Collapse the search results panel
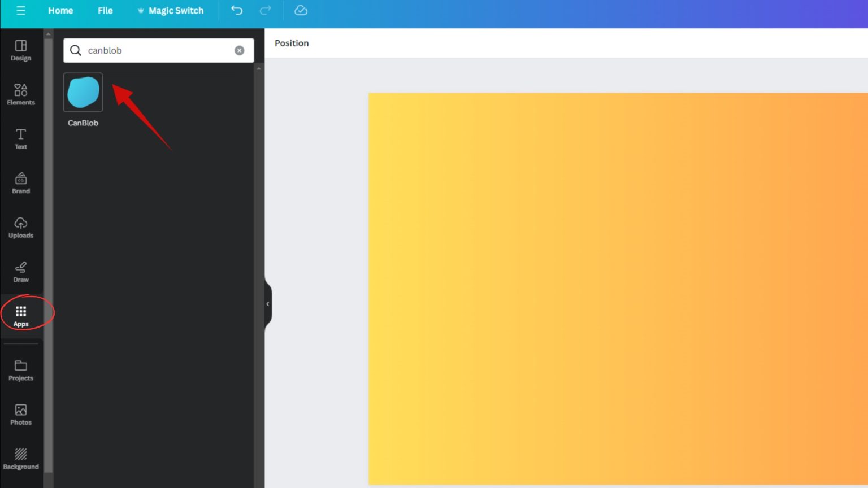 (x=267, y=304)
